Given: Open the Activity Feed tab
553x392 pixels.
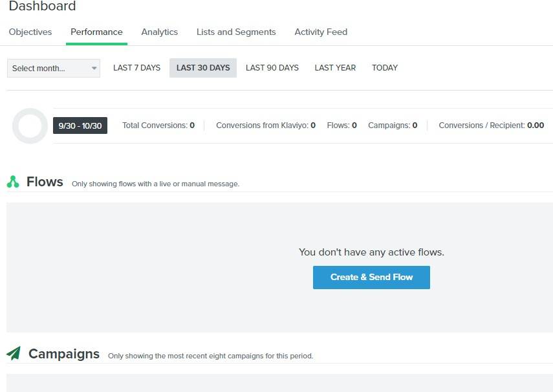Looking at the screenshot, I should tap(320, 32).
